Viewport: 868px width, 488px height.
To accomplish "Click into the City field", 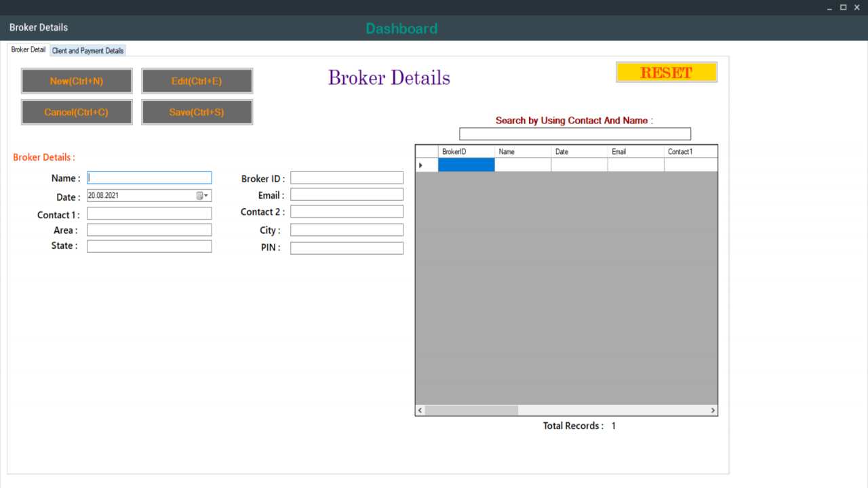I will tap(347, 230).
